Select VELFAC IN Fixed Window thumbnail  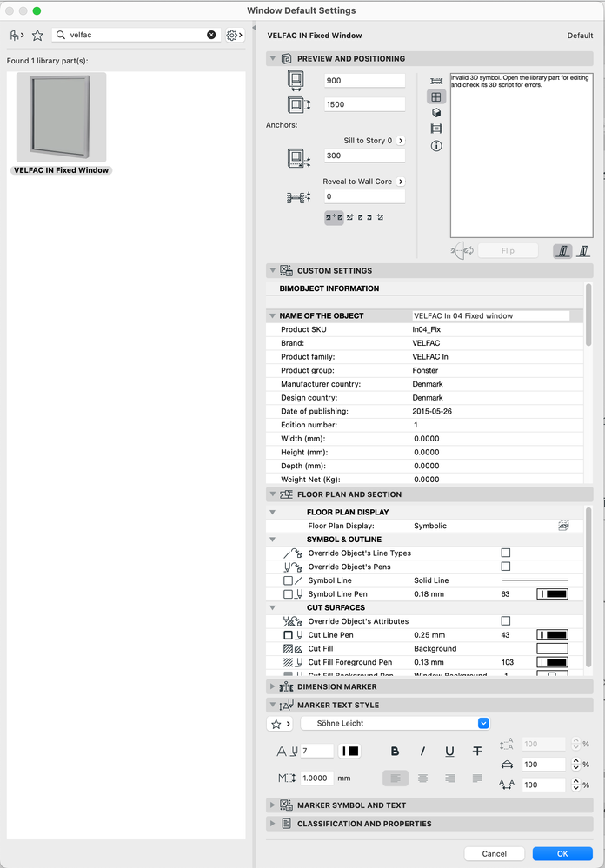tap(61, 117)
